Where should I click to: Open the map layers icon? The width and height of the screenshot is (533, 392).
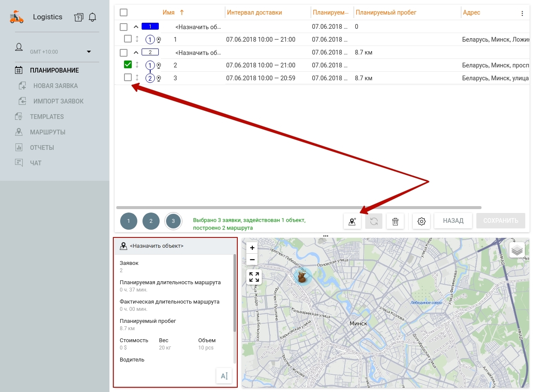(517, 249)
